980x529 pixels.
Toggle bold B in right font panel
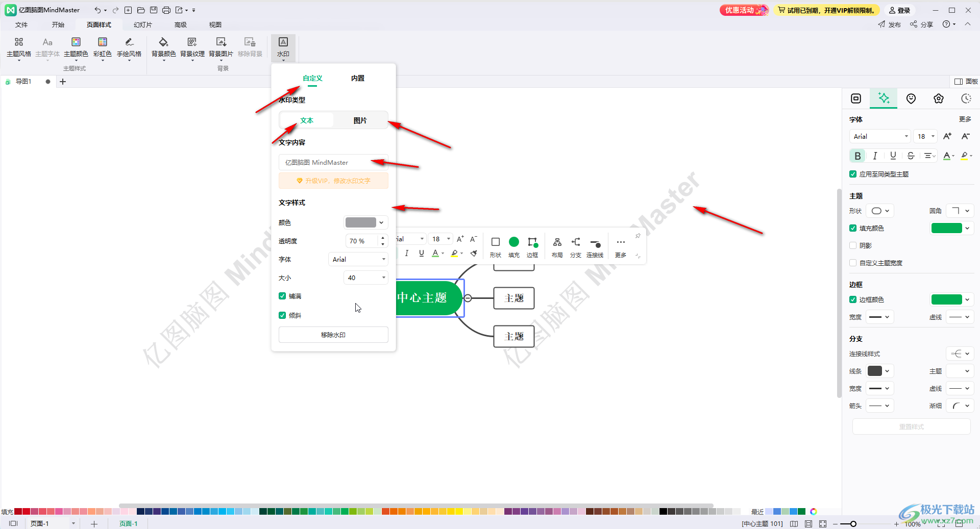tap(857, 156)
